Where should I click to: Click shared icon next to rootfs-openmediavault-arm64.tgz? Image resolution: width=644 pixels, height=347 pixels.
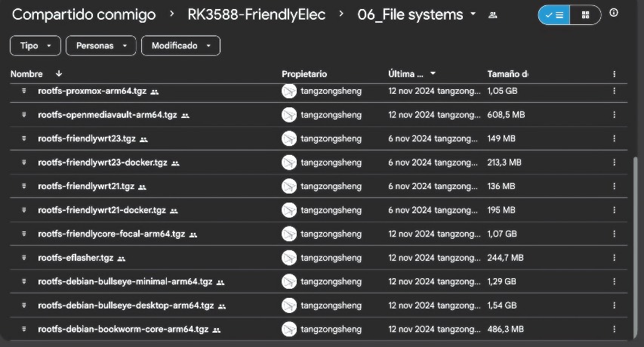[185, 116]
